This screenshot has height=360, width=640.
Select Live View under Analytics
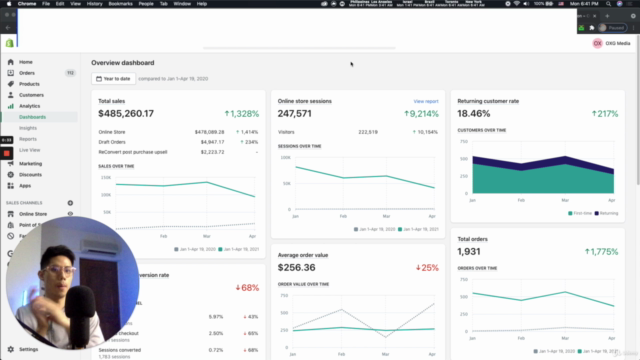coord(29,150)
